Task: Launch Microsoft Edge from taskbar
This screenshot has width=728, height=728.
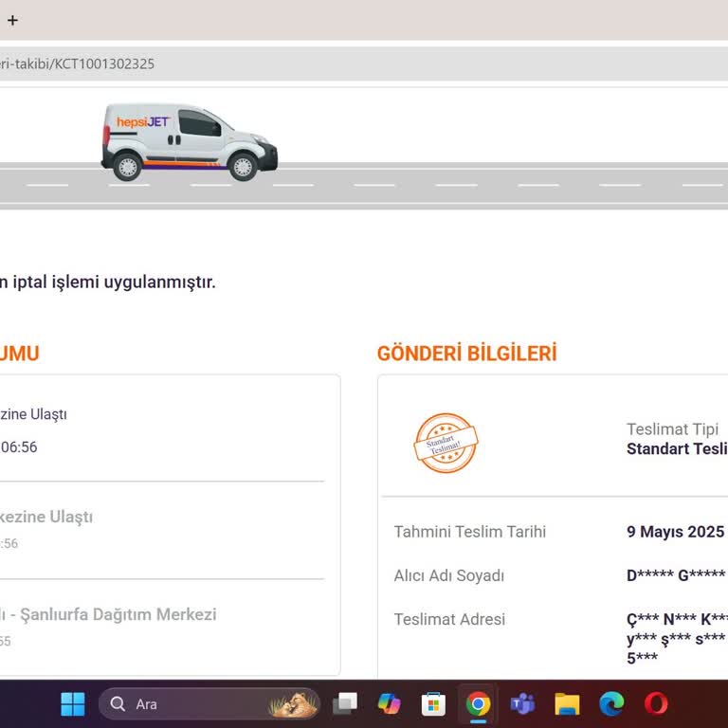Action: coord(611,704)
